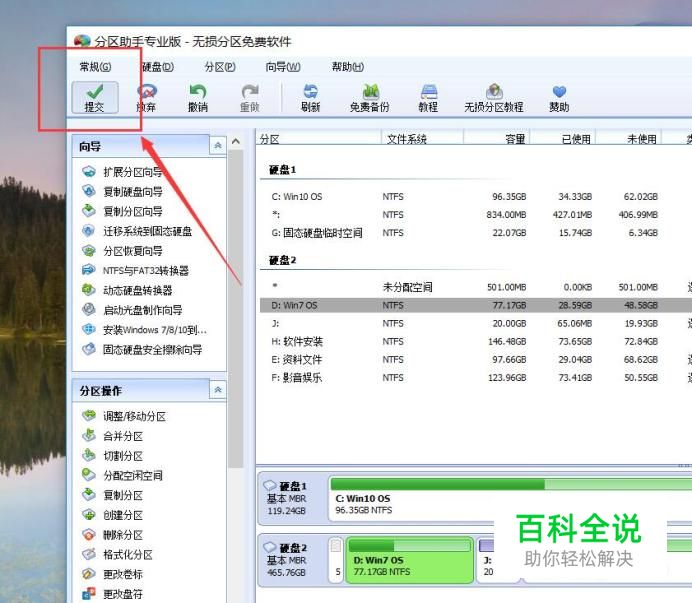Select the G: 固态硬盘临时空间 row
The width and height of the screenshot is (692, 603).
(x=476, y=233)
